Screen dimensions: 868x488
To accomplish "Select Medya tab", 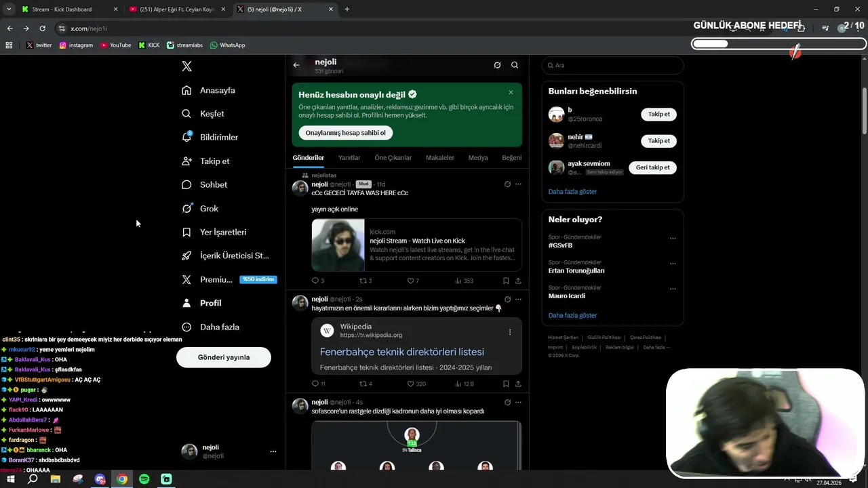I will [x=478, y=158].
